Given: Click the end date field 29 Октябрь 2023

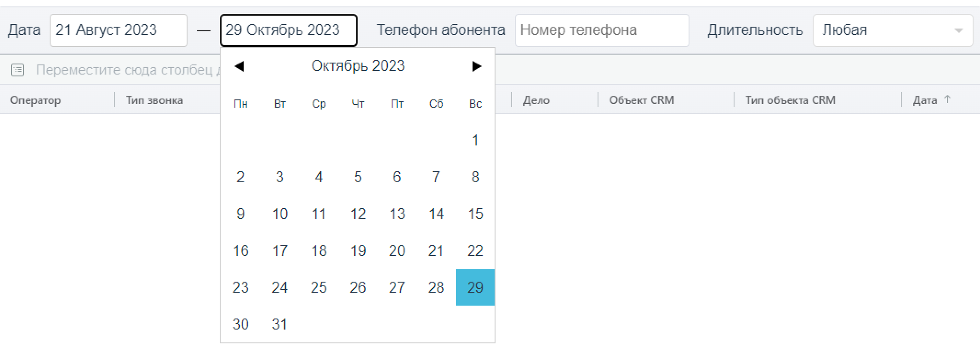Looking at the screenshot, I should [288, 30].
